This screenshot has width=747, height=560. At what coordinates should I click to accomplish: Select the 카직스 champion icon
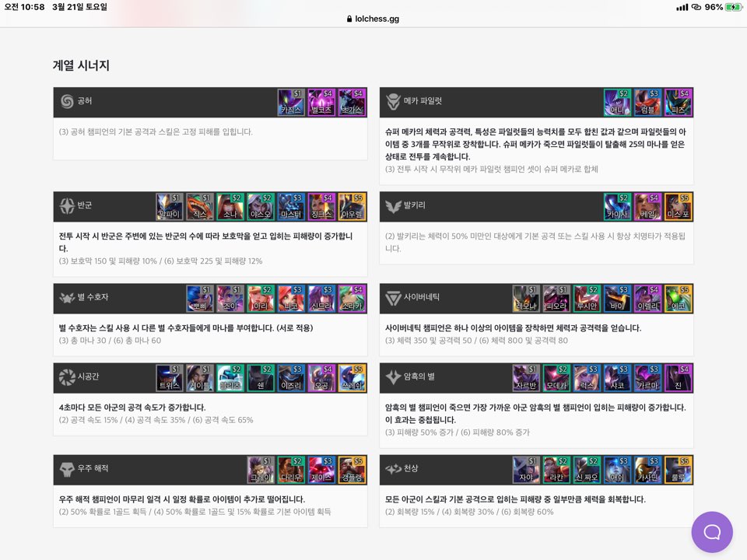291,103
